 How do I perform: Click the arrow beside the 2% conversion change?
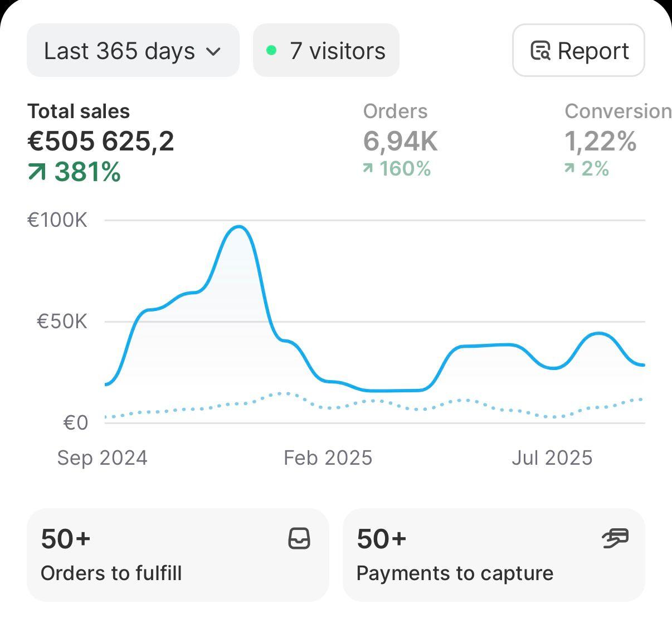tap(568, 167)
